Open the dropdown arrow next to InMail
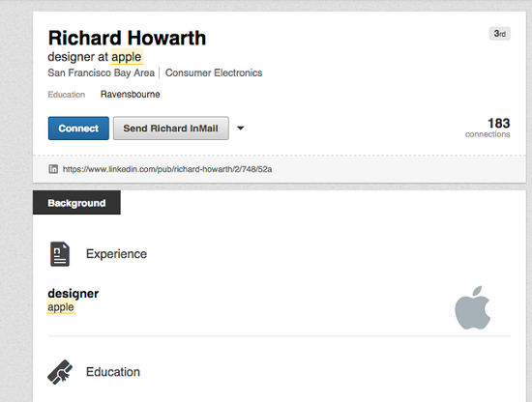532x402 pixels. pos(240,129)
